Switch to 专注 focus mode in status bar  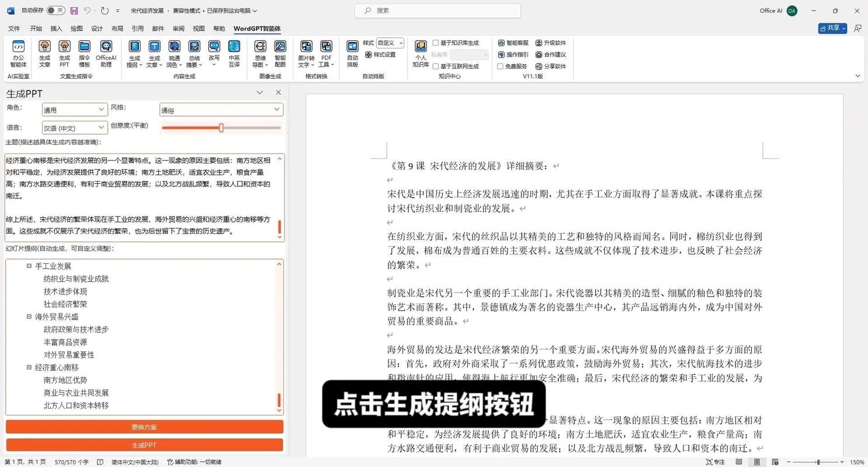pos(715,462)
